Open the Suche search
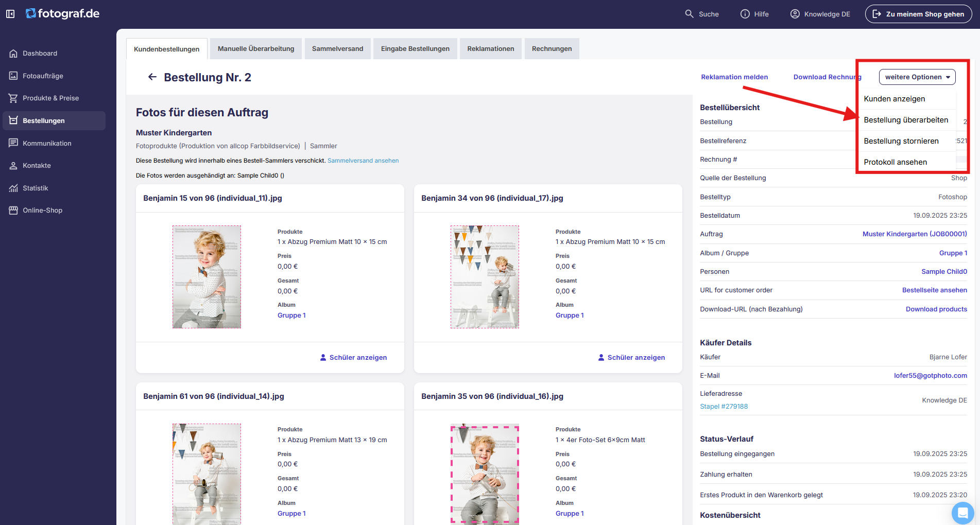980x525 pixels. pos(701,14)
